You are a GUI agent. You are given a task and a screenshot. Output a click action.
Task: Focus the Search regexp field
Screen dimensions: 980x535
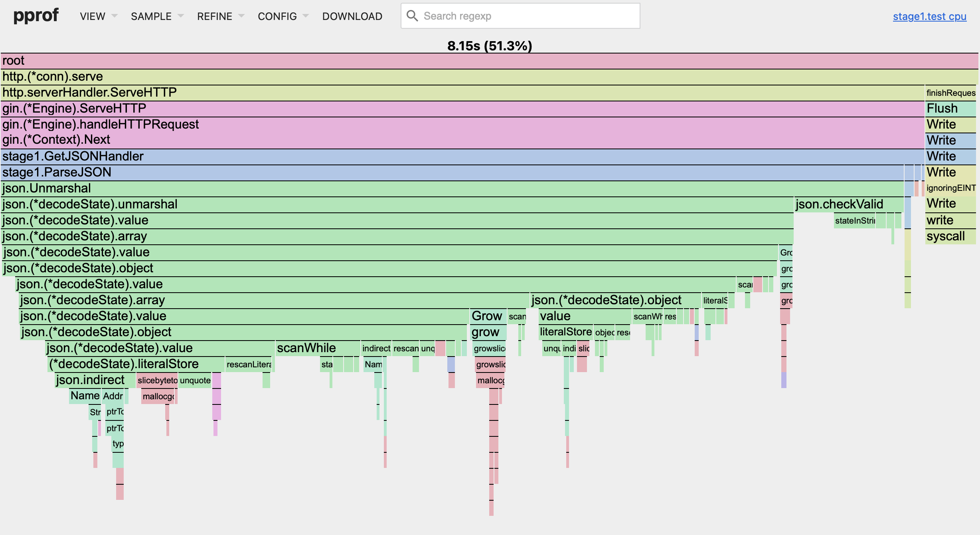[520, 16]
